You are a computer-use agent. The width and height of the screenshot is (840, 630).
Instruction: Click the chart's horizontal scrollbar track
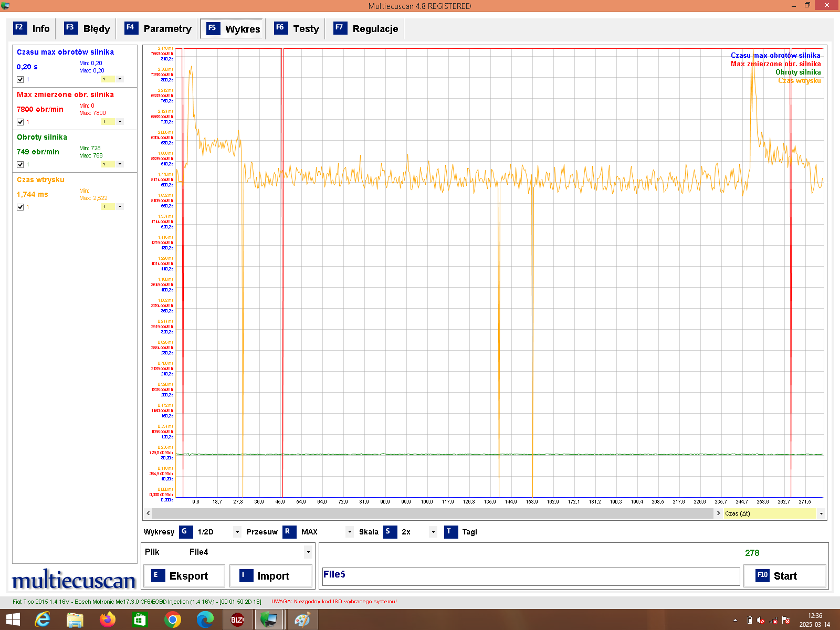coord(433,513)
